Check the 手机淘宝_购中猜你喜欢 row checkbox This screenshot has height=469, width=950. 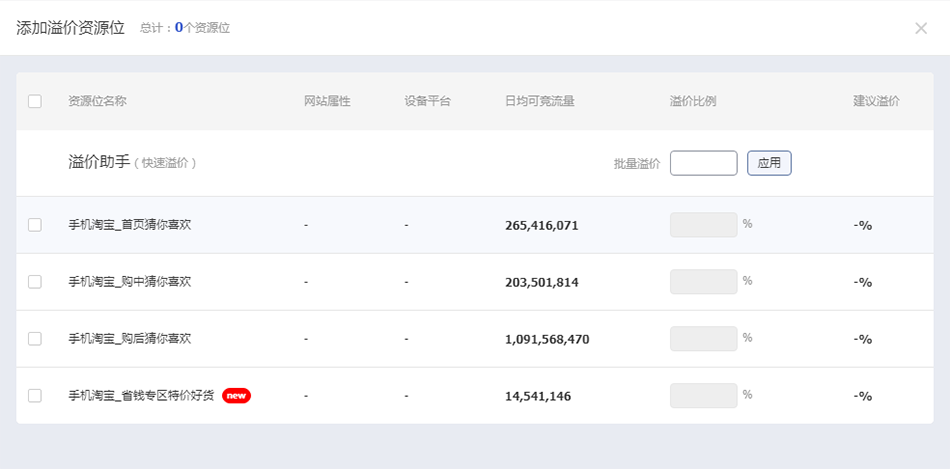(35, 282)
